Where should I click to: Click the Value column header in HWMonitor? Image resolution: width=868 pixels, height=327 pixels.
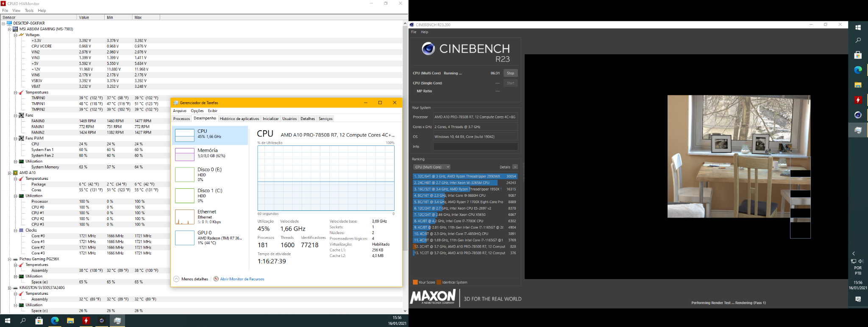click(x=90, y=17)
